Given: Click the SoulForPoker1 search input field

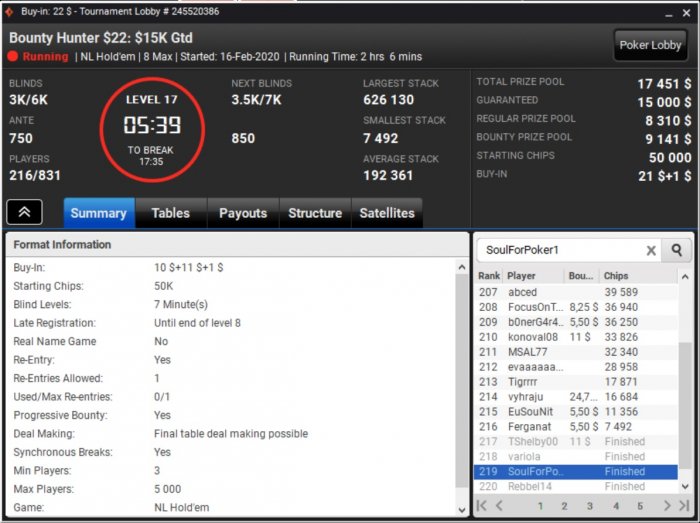Looking at the screenshot, I should click(x=558, y=251).
